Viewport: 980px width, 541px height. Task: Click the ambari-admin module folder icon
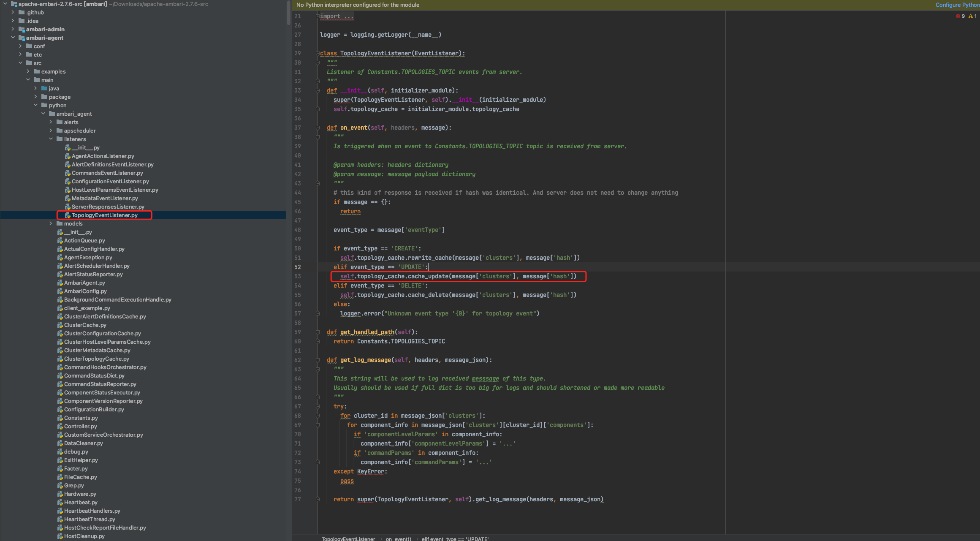point(22,30)
